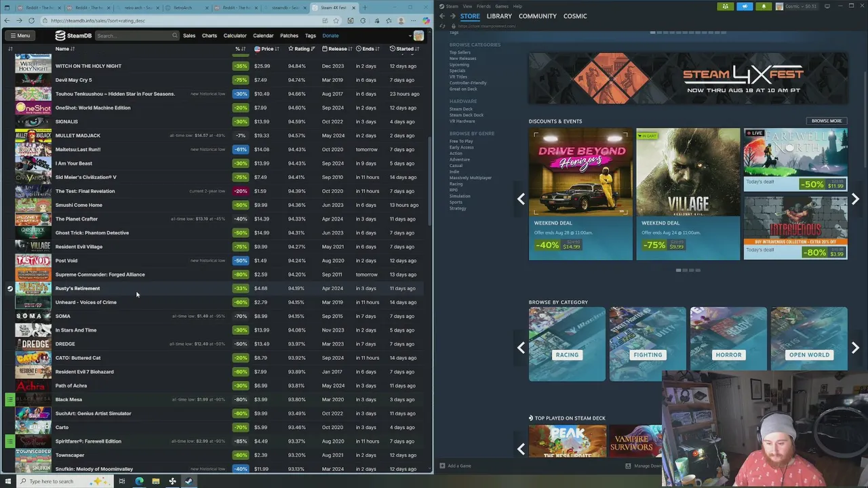Open the Steam Deck hardware link

tap(461, 109)
